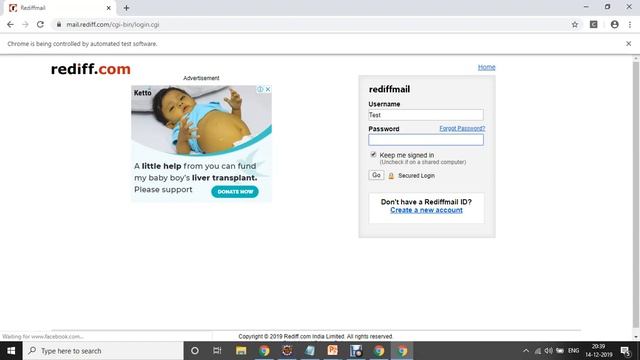Open the Chrome profile avatar

614,24
